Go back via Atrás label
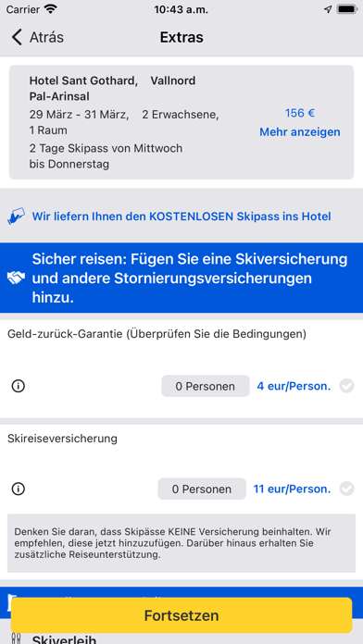The image size is (363, 644). click(x=46, y=37)
